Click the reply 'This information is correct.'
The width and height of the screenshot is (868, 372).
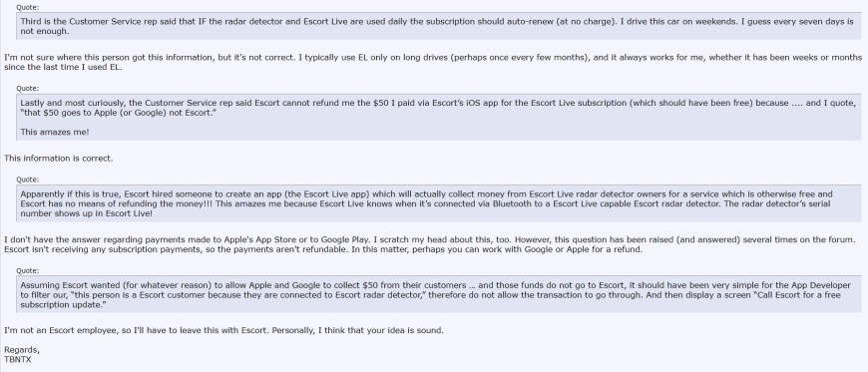tap(59, 159)
